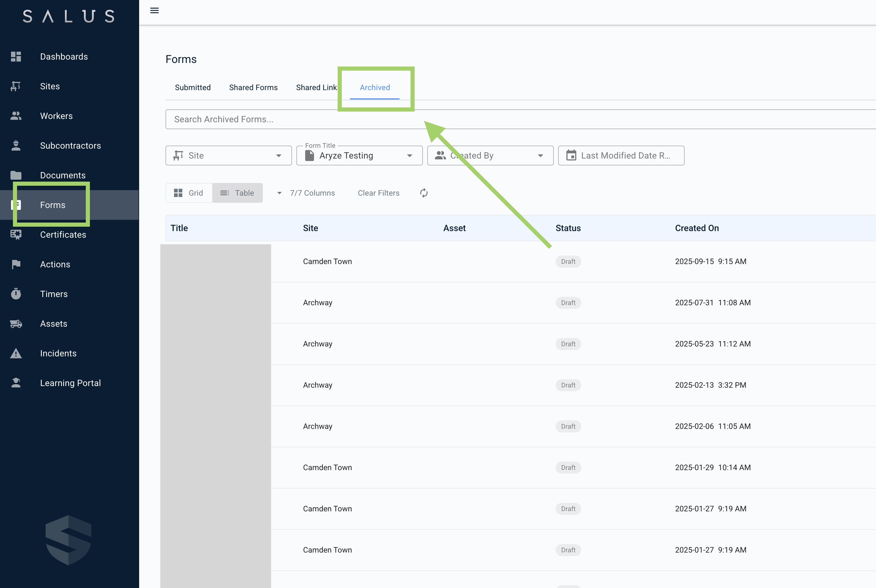Click the hamburger menu icon
The height and width of the screenshot is (588, 876).
coord(154,10)
